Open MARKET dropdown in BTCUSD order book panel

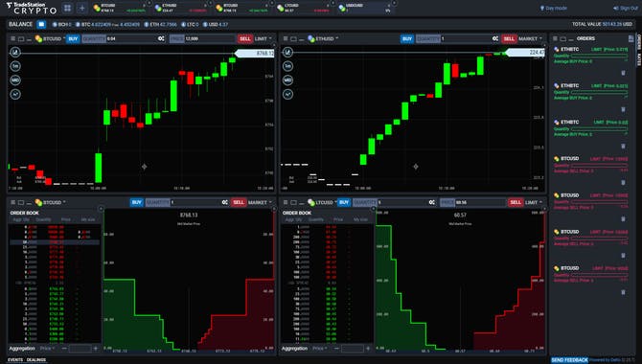260,203
